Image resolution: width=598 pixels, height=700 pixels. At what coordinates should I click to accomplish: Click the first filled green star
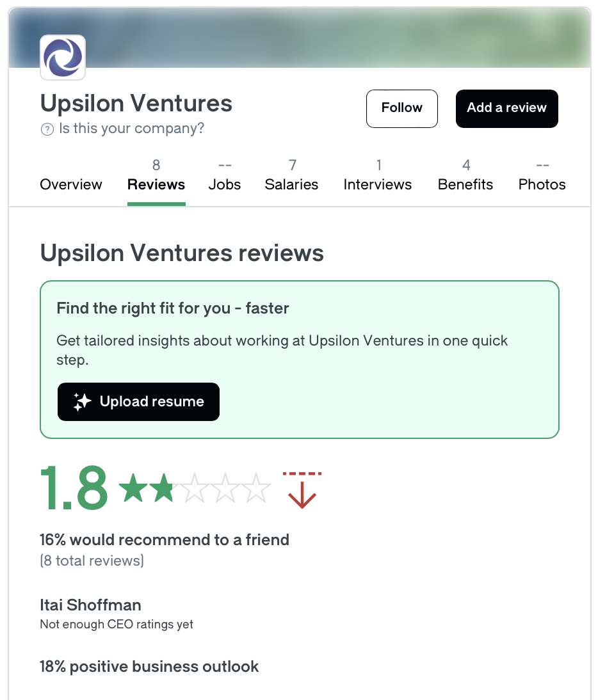[134, 488]
